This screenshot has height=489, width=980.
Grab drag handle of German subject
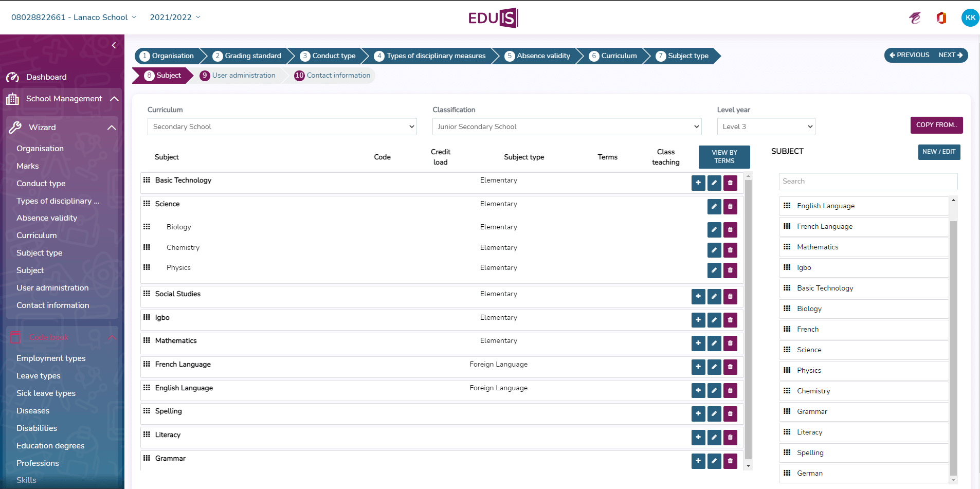tap(787, 473)
